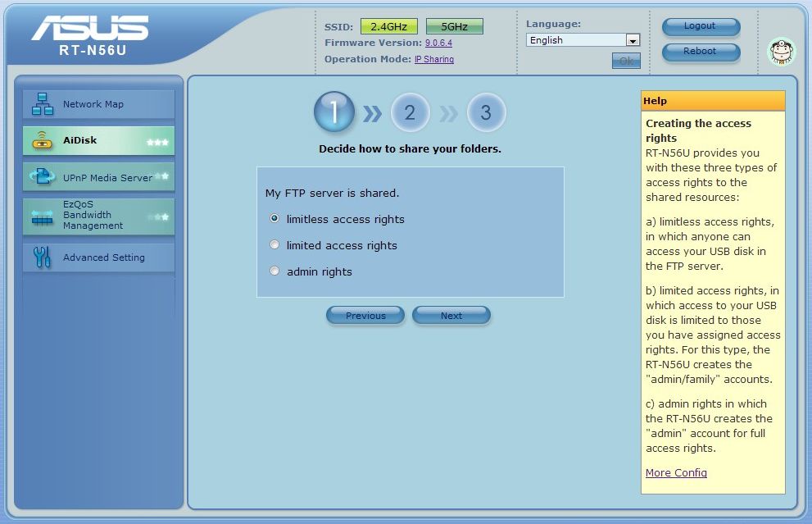812x524 pixels.
Task: Click the AiDisk router disk icon
Action: 42,141
